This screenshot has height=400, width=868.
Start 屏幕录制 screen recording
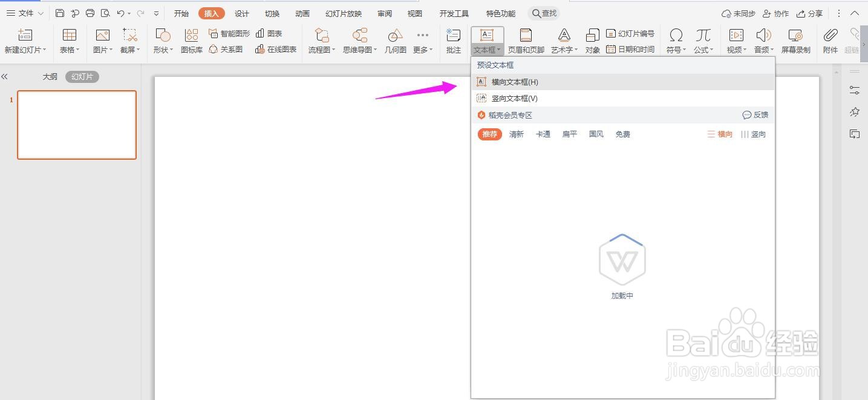click(795, 41)
